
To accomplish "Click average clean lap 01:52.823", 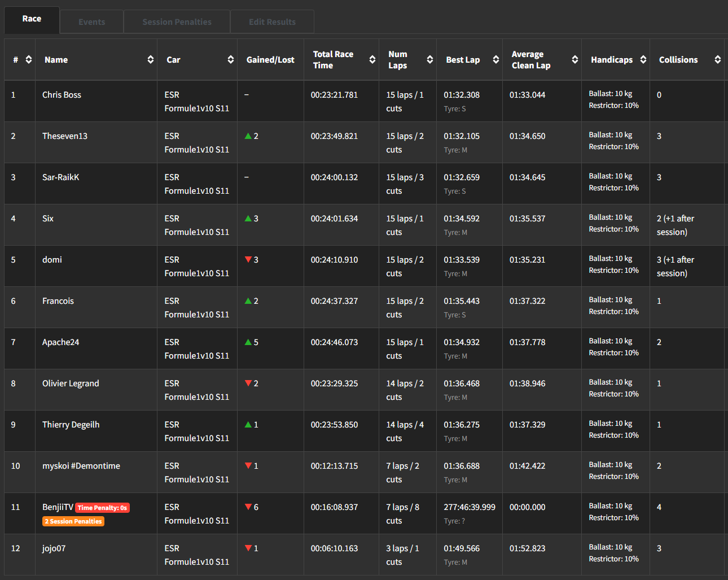I will coord(527,548).
